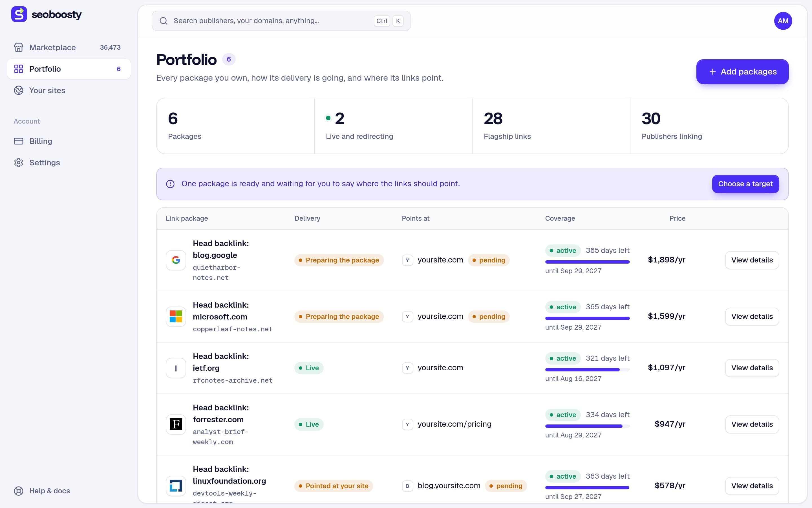Focus the search publishers input field
Image resolution: width=812 pixels, height=508 pixels.
(x=281, y=21)
